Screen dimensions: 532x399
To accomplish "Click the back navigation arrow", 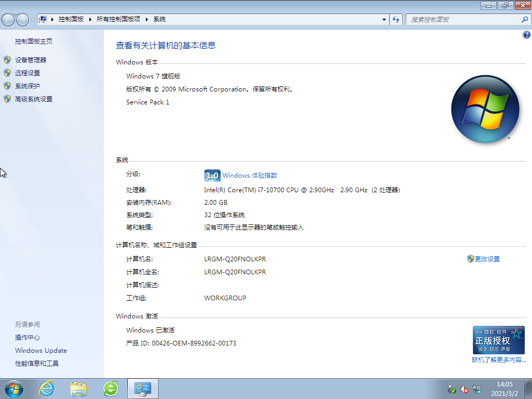I will point(8,19).
